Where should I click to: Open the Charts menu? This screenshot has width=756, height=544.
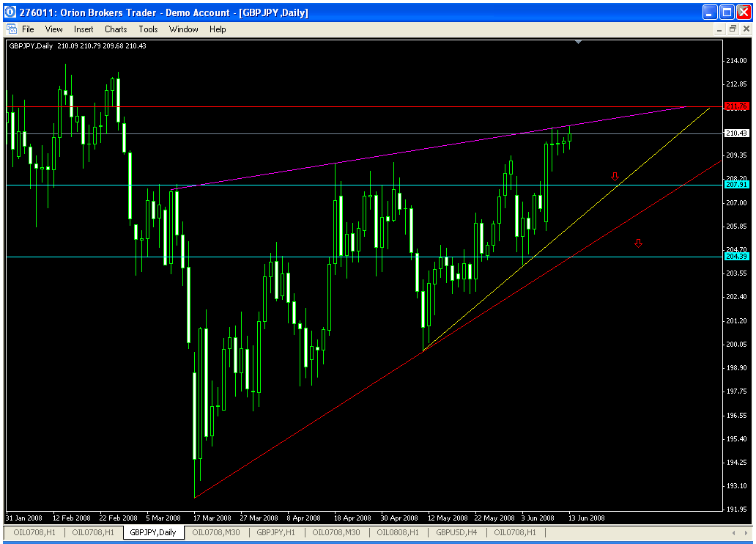[116, 29]
